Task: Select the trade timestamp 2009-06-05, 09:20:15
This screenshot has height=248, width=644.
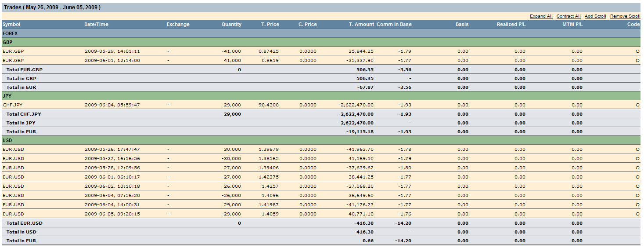Action: pos(112,214)
